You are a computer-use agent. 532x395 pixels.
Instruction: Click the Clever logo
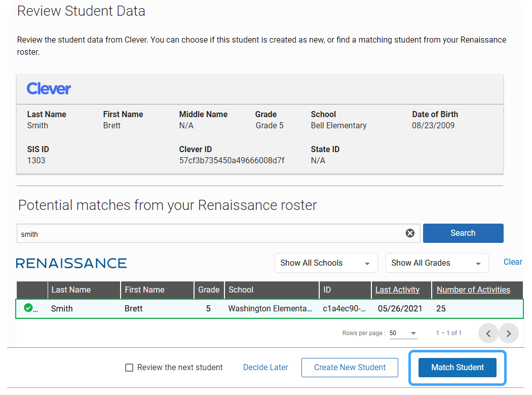pos(49,89)
